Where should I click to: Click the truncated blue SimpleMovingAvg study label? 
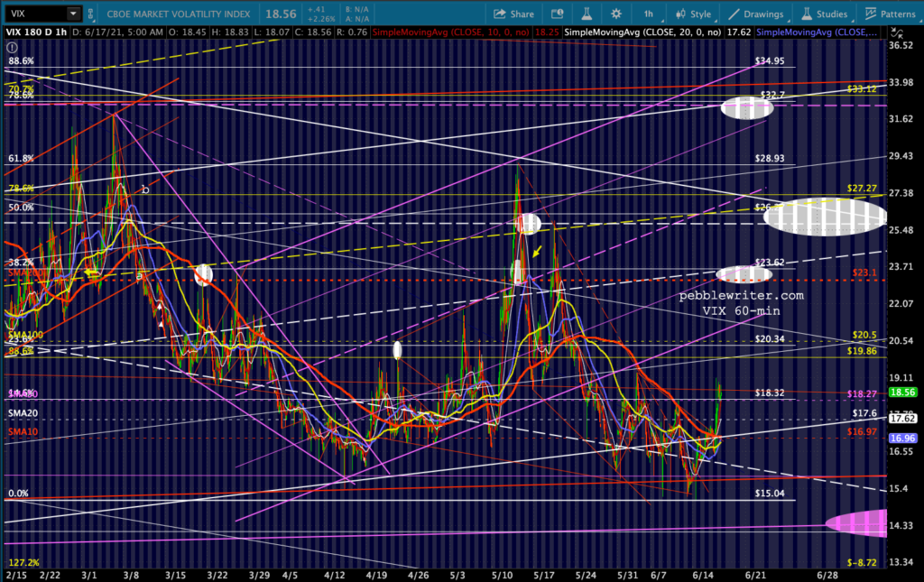[x=816, y=32]
